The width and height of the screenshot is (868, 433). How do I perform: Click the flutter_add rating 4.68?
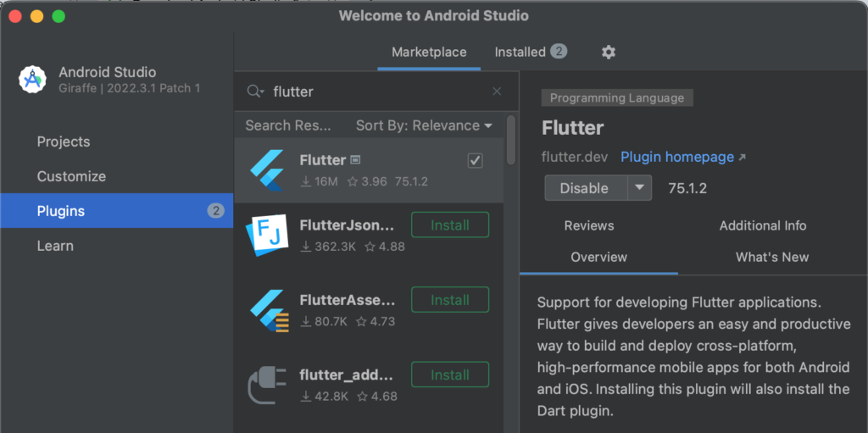point(377,397)
